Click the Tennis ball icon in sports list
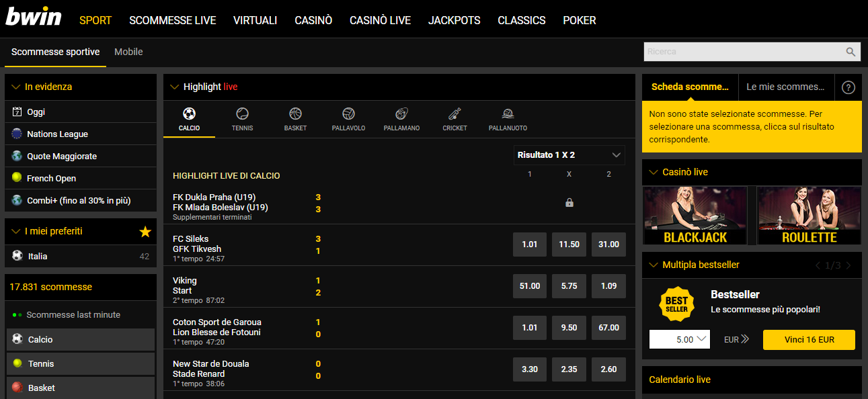The image size is (868, 399). pyautogui.click(x=17, y=363)
